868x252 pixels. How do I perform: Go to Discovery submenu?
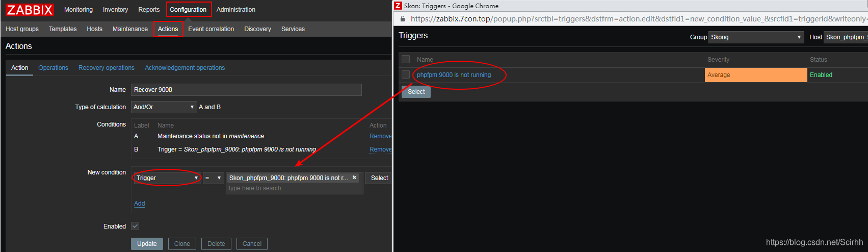(257, 29)
